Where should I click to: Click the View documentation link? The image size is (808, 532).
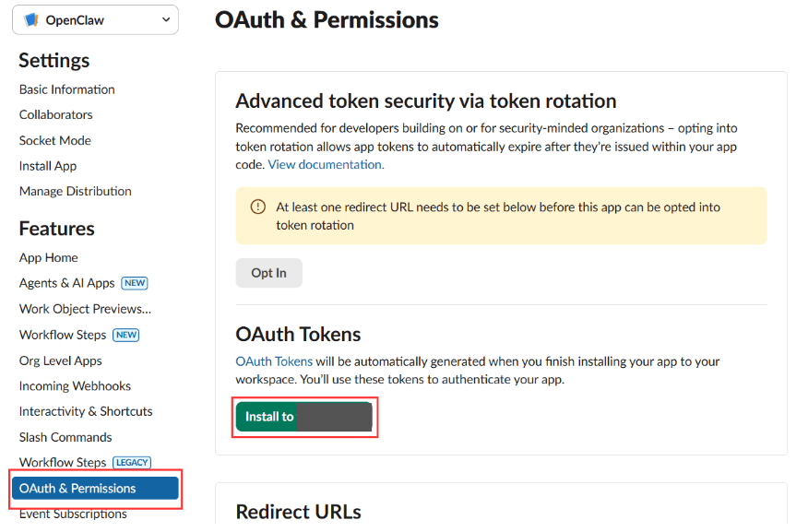(x=326, y=164)
